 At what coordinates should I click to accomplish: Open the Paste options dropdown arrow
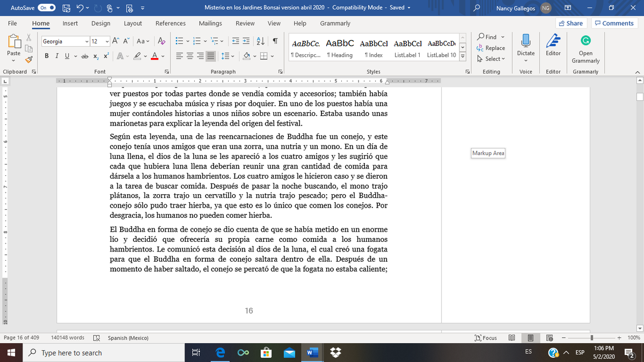click(x=14, y=61)
